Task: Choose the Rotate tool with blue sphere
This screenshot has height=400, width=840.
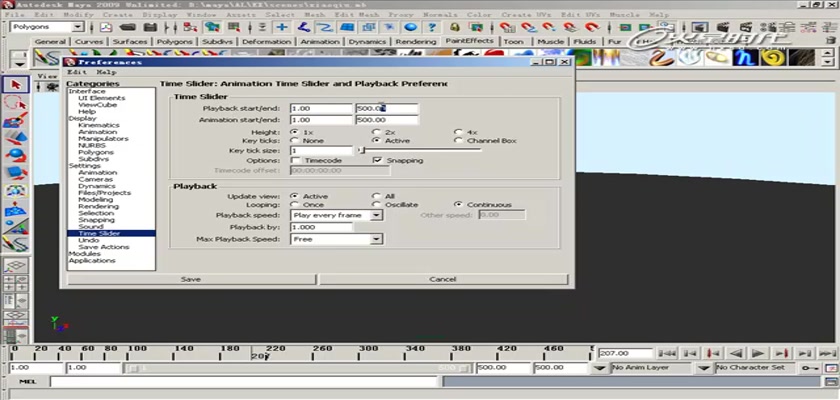Action: tap(16, 156)
